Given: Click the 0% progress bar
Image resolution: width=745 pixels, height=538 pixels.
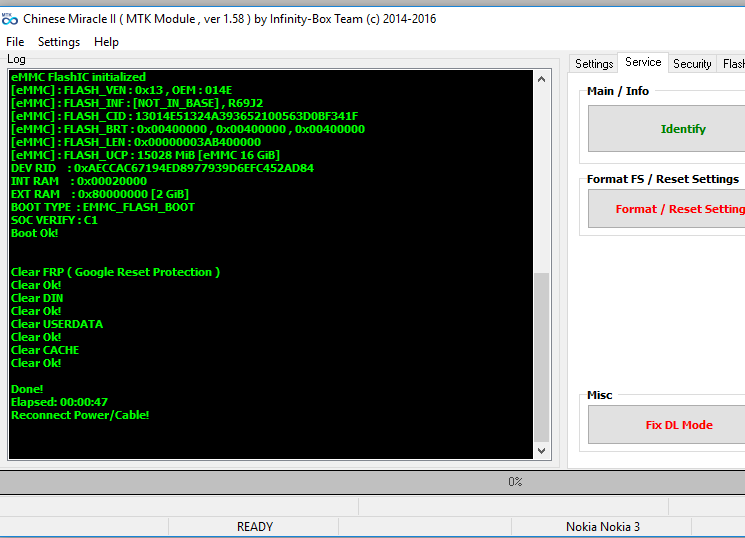Looking at the screenshot, I should tap(372, 482).
